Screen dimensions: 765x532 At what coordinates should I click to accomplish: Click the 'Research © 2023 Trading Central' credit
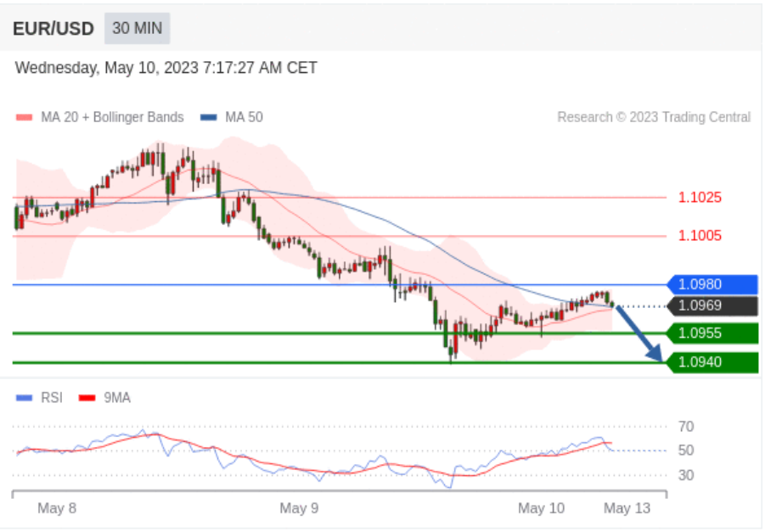pyautogui.click(x=654, y=118)
